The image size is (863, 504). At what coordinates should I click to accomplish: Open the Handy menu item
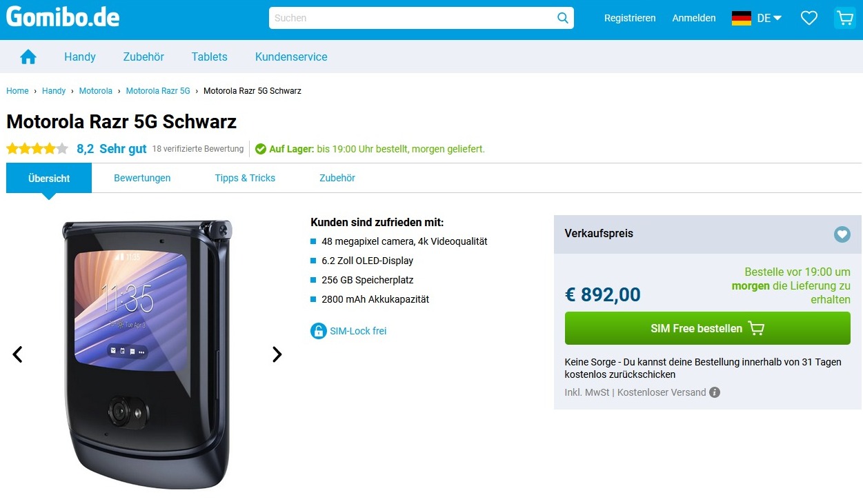(x=80, y=57)
